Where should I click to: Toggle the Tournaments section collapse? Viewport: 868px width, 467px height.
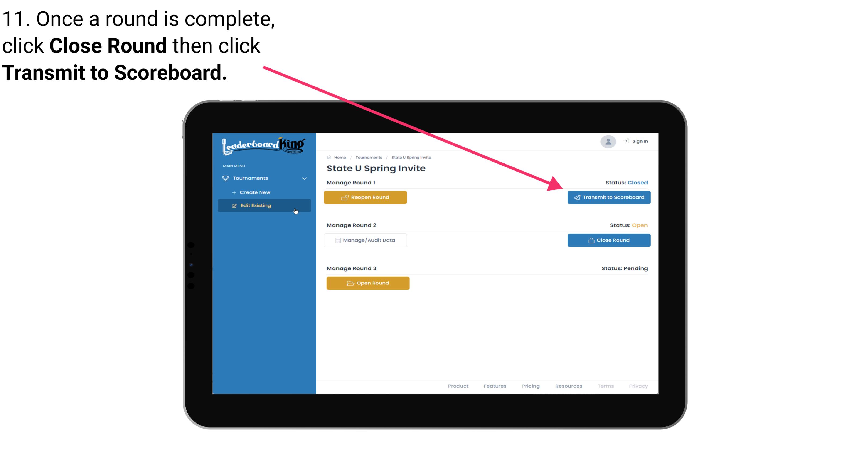304,178
